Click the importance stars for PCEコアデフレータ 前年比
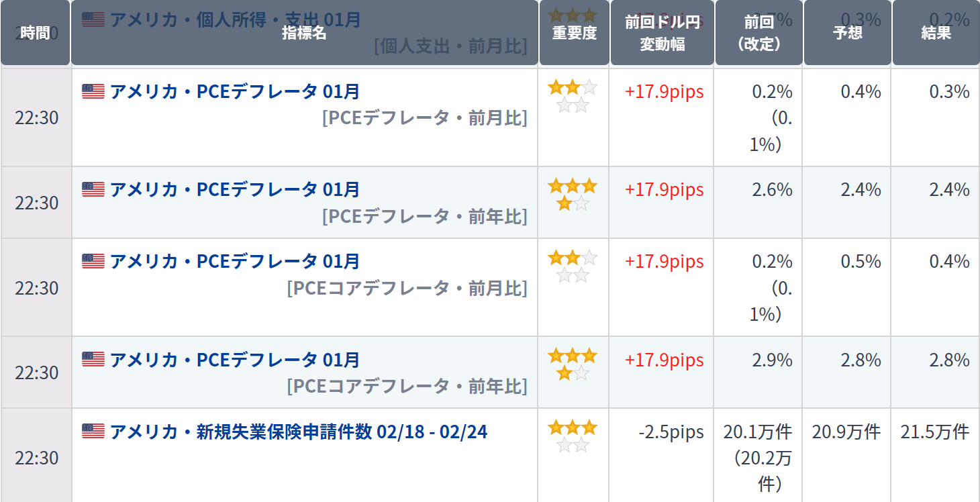This screenshot has height=502, width=980. [x=573, y=364]
